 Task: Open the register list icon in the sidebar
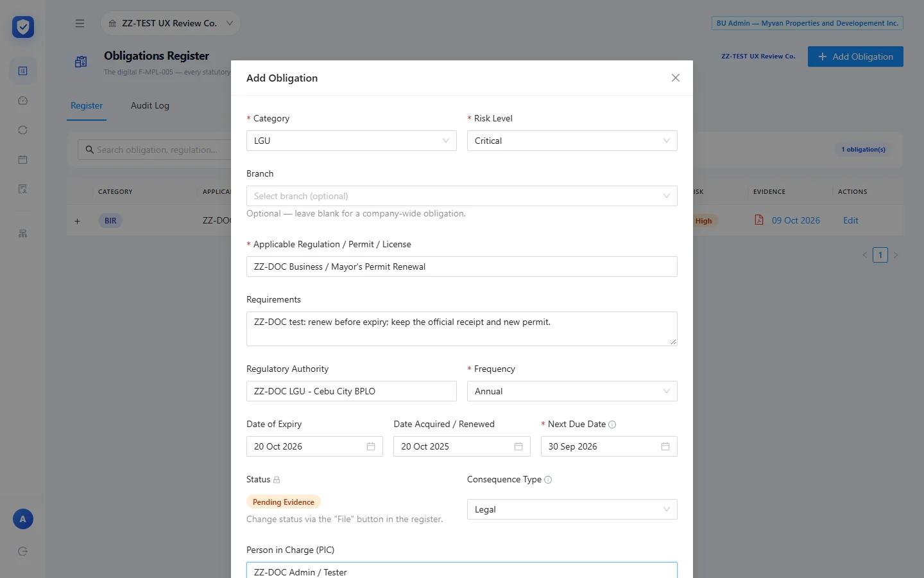click(23, 71)
